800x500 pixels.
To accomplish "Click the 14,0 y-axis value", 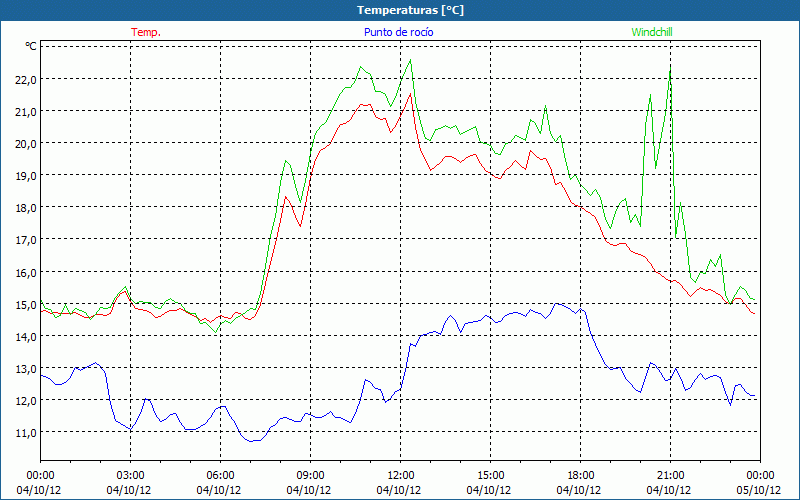I will (27, 336).
